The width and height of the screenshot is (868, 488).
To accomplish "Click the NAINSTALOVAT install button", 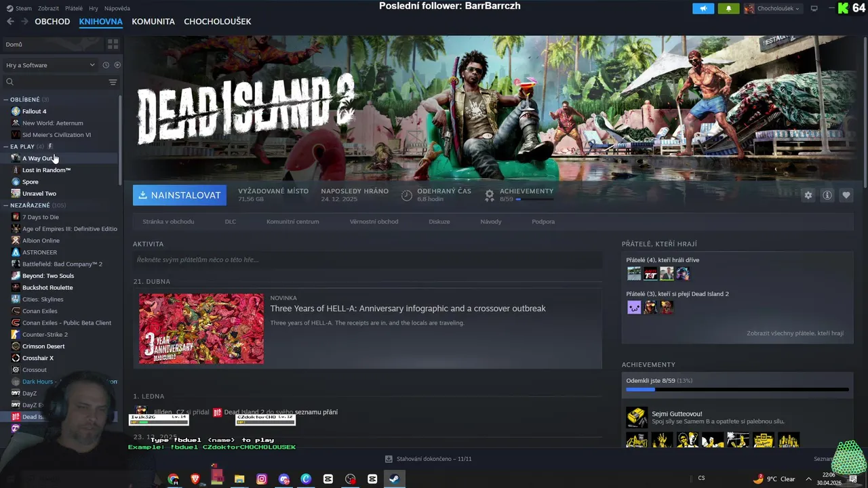I will pyautogui.click(x=180, y=195).
